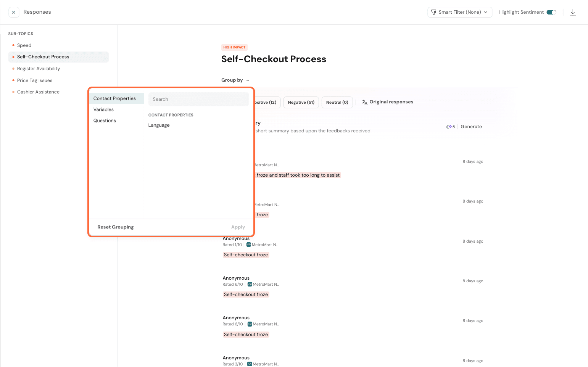Click the Smart Filter funnel icon

pyautogui.click(x=433, y=12)
